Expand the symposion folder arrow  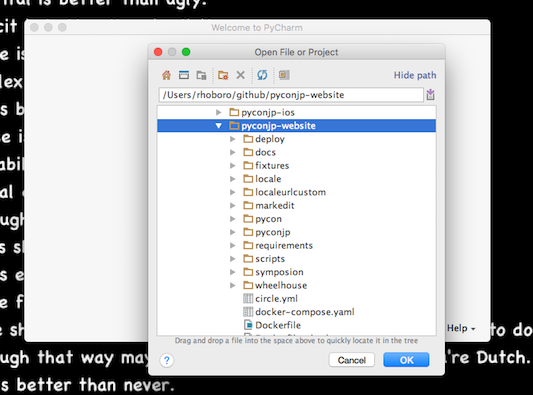233,272
